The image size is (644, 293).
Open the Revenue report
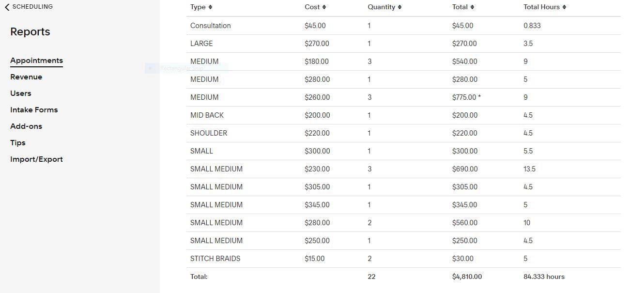pos(26,77)
